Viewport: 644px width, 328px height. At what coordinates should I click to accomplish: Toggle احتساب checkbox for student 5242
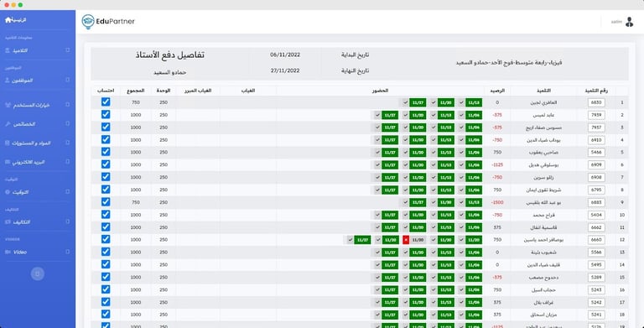(x=106, y=302)
